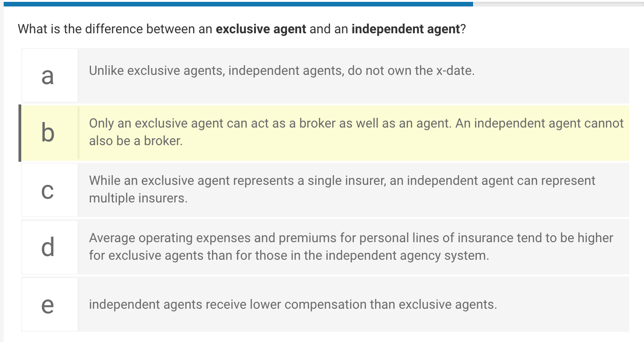The width and height of the screenshot is (644, 342).
Task: Click the letter box labeled 'd'
Action: click(49, 247)
